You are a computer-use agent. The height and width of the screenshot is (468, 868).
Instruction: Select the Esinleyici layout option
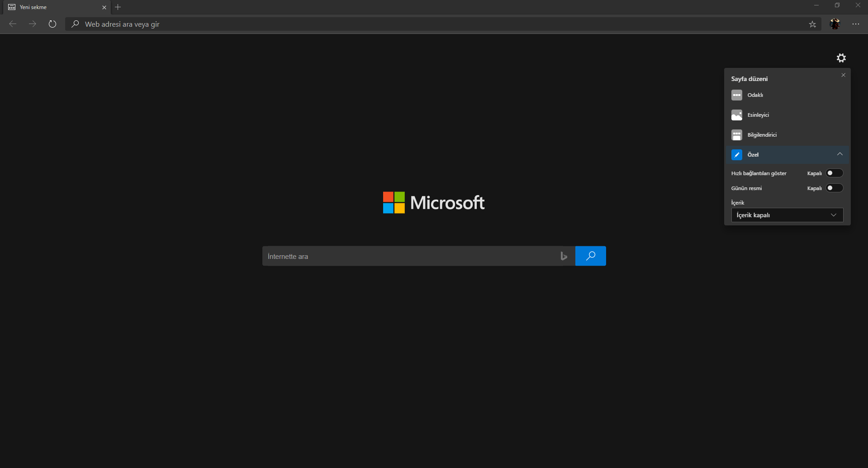coord(787,115)
